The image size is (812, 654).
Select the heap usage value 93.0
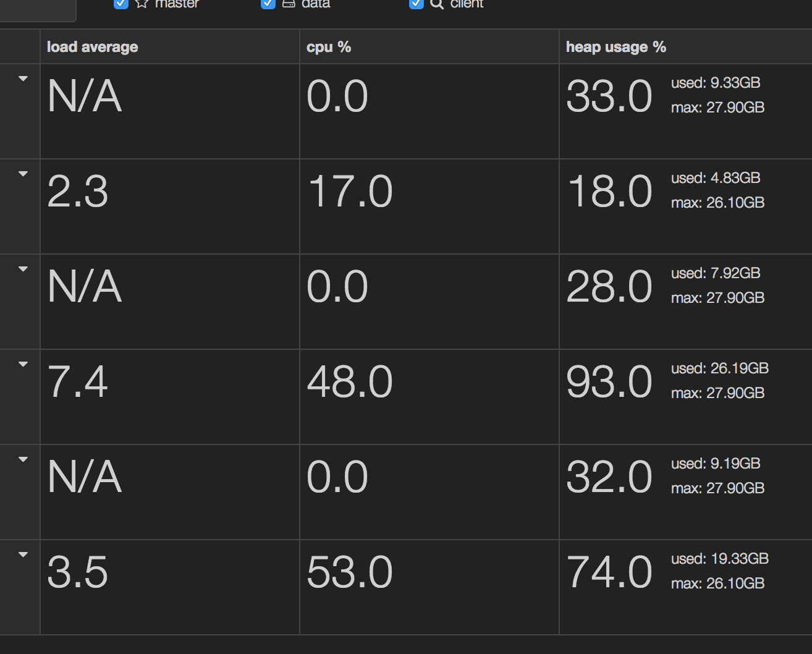click(609, 381)
